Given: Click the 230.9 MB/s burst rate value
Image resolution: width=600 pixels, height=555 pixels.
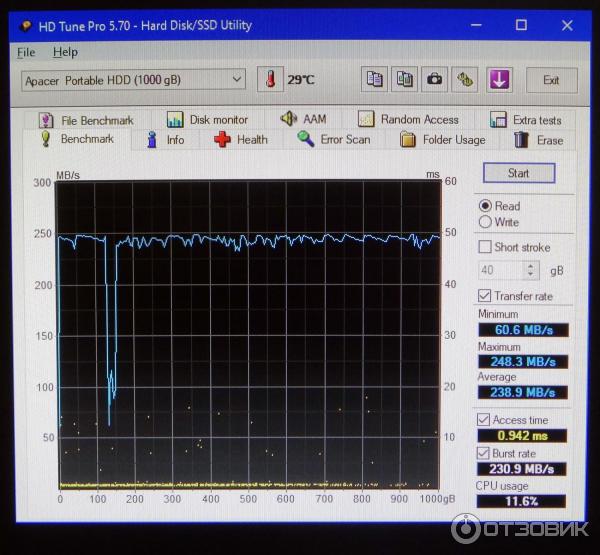Looking at the screenshot, I should click(x=522, y=469).
